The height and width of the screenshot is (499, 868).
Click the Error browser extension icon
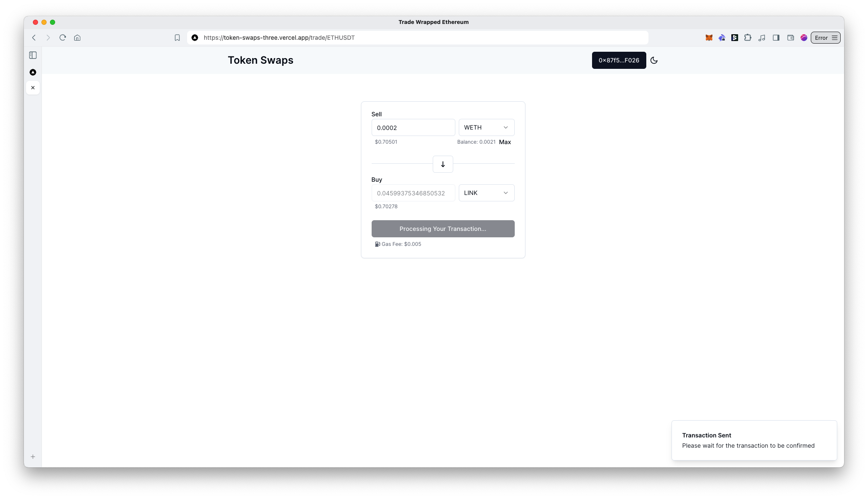(x=825, y=38)
